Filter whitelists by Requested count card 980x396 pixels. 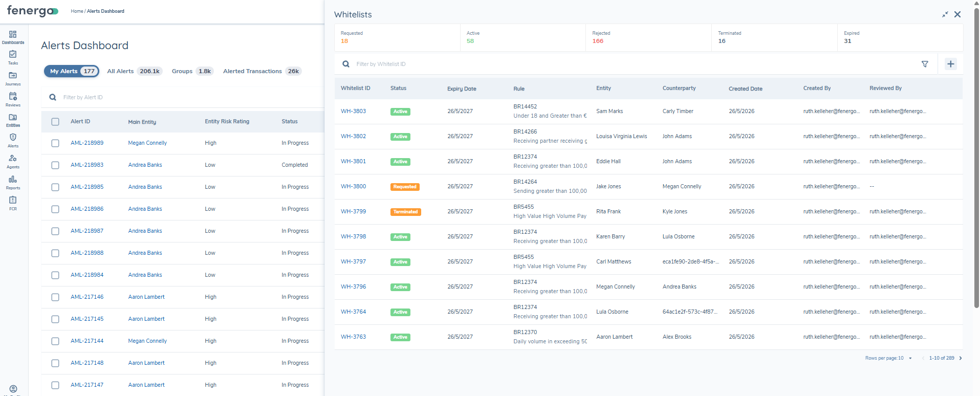[397, 37]
